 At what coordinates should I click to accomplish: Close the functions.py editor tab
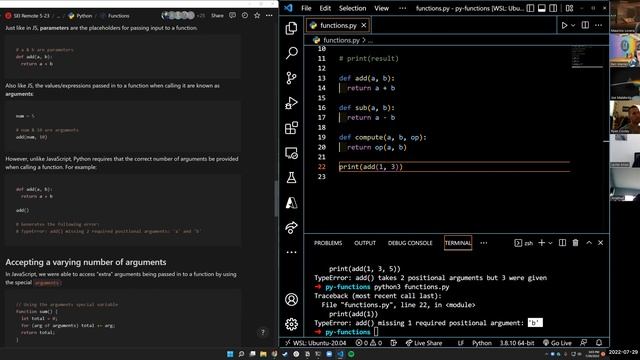coord(364,25)
